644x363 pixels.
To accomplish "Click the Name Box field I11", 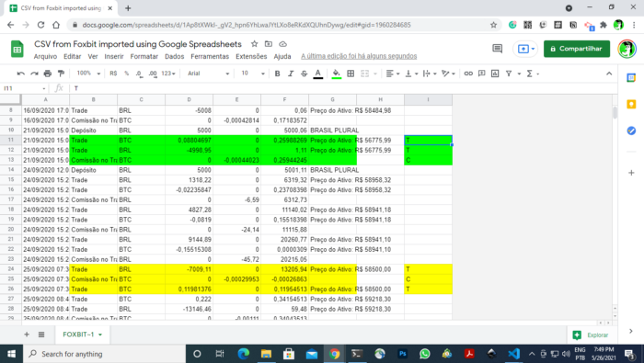I will [x=24, y=88].
